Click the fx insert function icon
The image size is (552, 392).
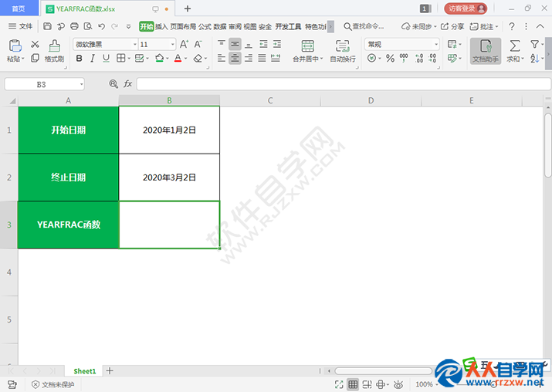click(127, 84)
